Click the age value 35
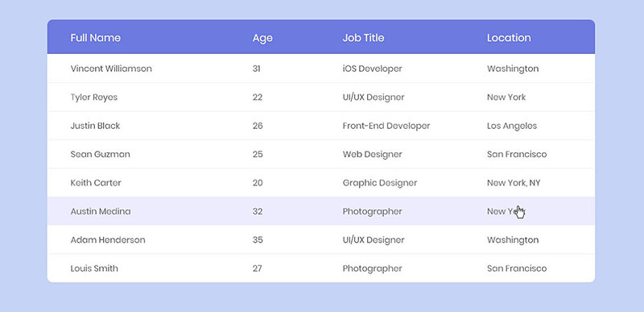Viewport: 644px width, 312px height. click(258, 239)
